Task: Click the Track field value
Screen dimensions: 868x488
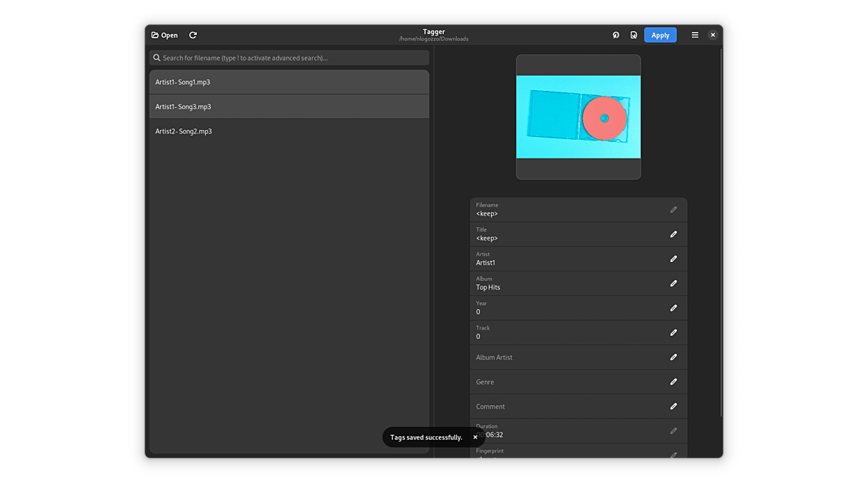Action: (x=478, y=336)
